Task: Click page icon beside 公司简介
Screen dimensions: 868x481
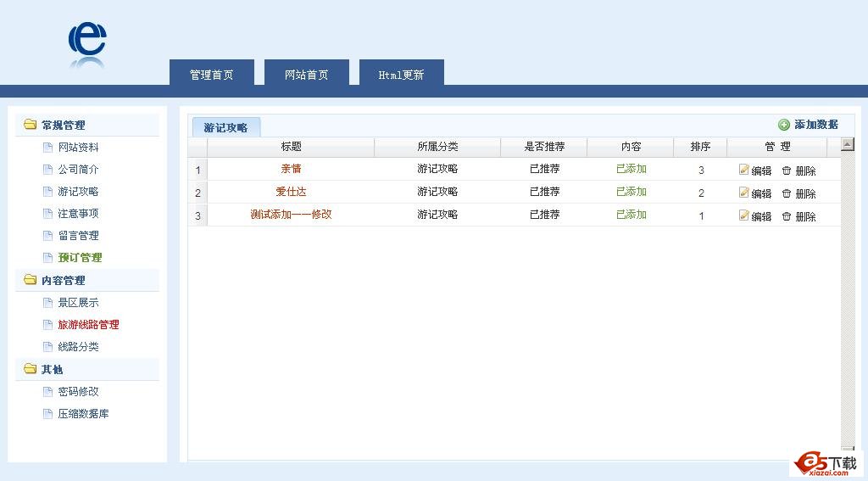Action: [x=47, y=170]
